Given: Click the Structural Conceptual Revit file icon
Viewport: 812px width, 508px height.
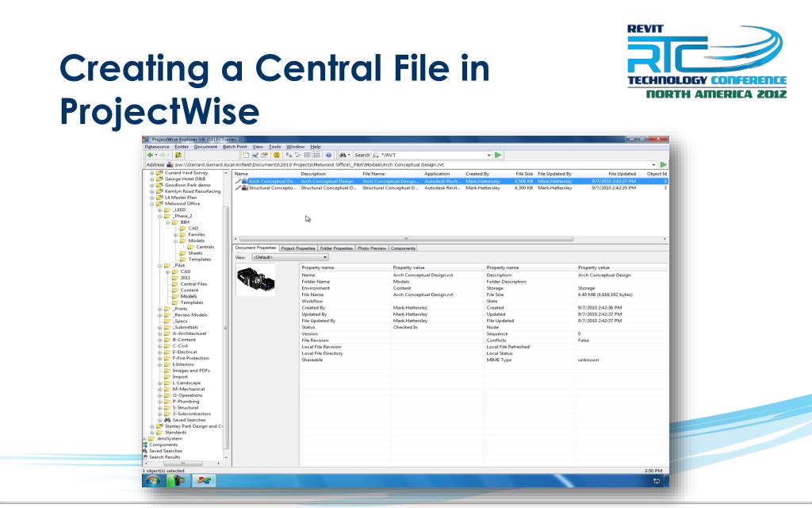Looking at the screenshot, I should pyautogui.click(x=245, y=187).
